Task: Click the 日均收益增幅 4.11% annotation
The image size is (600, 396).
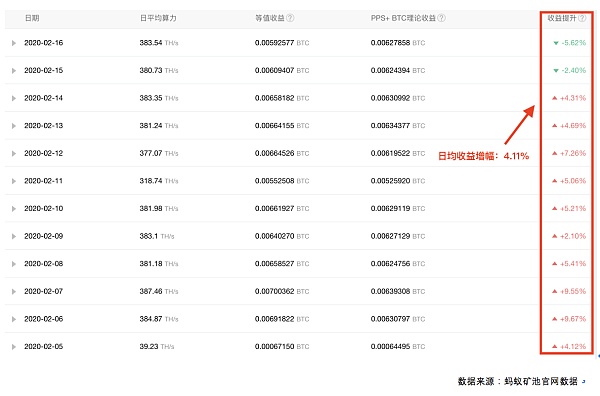Action: click(x=483, y=156)
